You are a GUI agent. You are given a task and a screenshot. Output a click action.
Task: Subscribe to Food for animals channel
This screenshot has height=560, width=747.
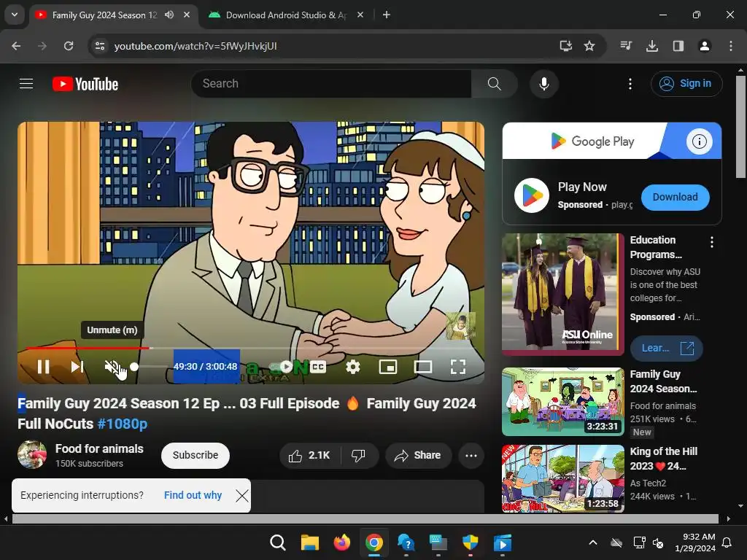(x=196, y=455)
